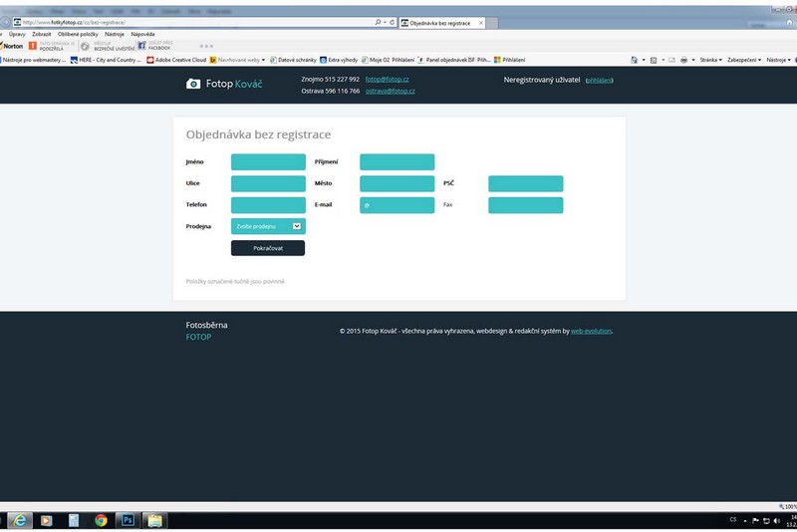797x532 pixels.
Task: Click the Internet Explorer taskbar icon
Action: 20,519
